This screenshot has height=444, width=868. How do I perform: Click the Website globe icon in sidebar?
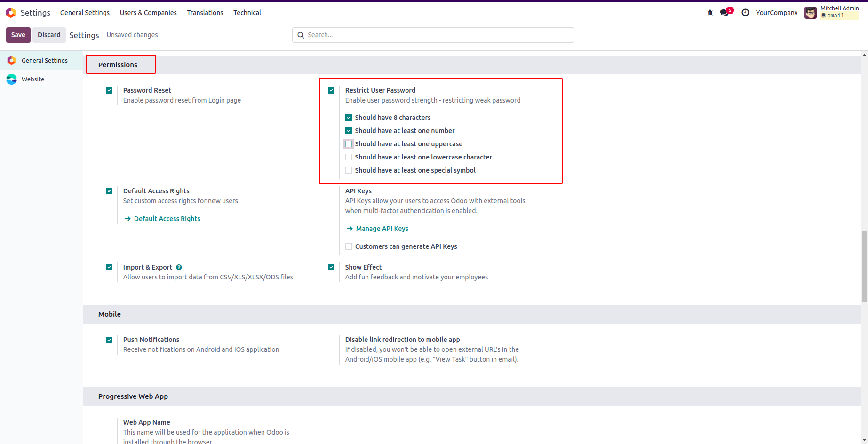12,79
